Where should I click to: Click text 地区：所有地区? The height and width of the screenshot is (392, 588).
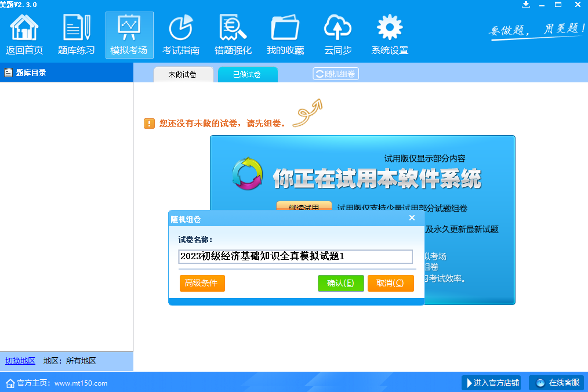(70, 361)
